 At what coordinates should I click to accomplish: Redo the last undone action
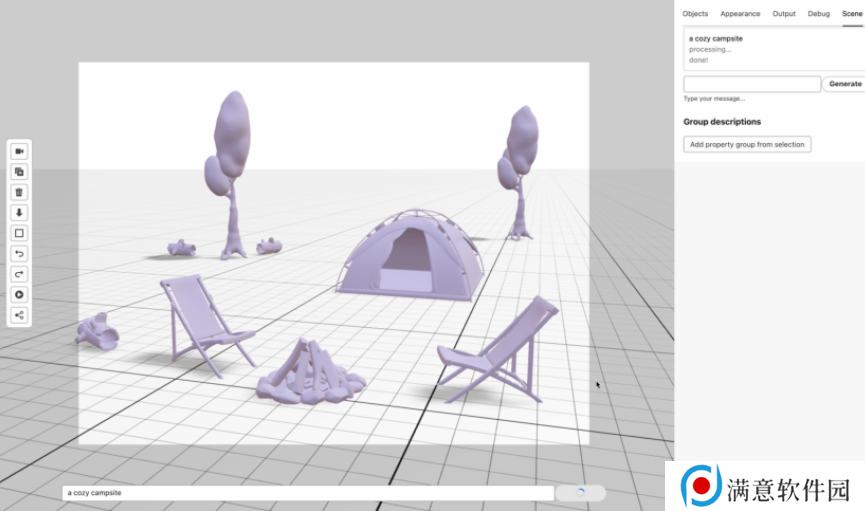point(19,274)
